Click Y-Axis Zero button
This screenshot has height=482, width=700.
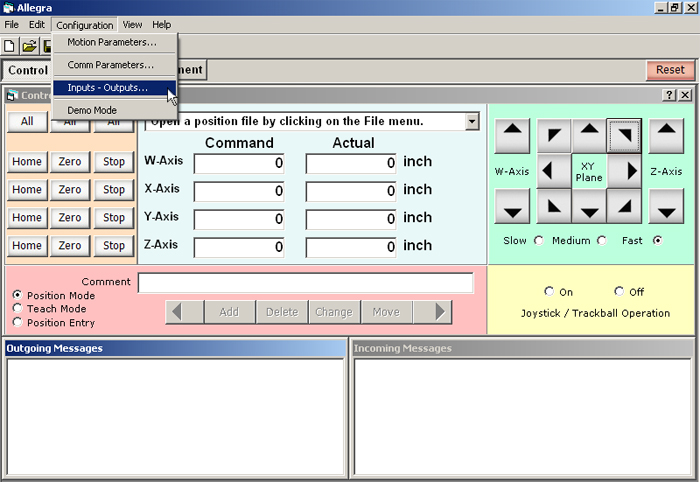pos(70,218)
